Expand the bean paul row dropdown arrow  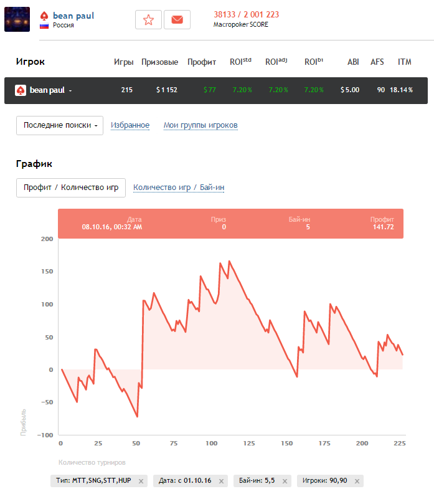pyautogui.click(x=70, y=91)
